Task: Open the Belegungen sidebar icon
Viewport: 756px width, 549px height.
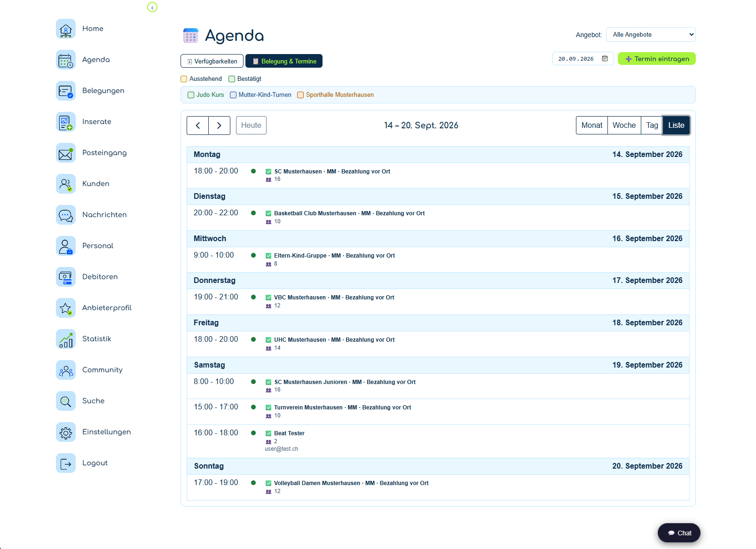Action: click(66, 91)
